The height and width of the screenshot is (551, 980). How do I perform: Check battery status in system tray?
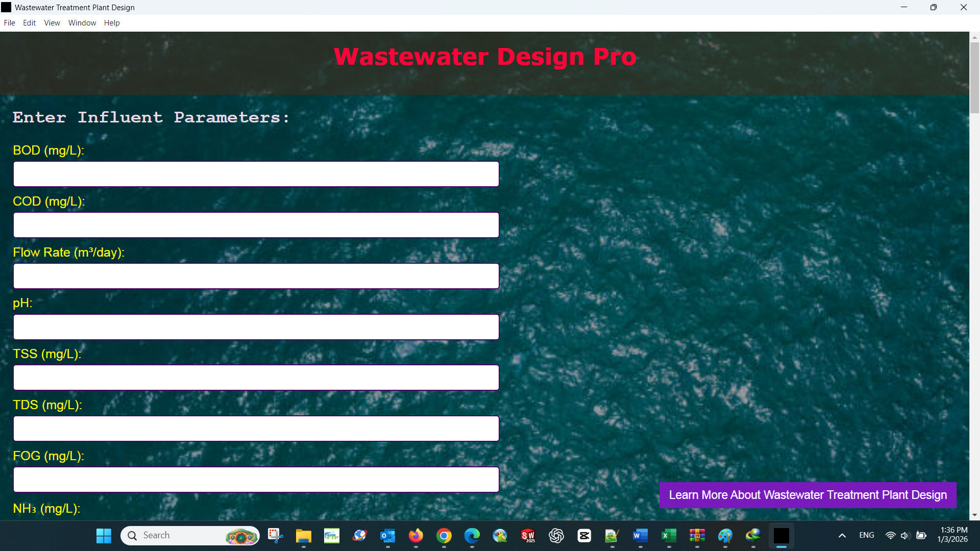[x=922, y=535]
